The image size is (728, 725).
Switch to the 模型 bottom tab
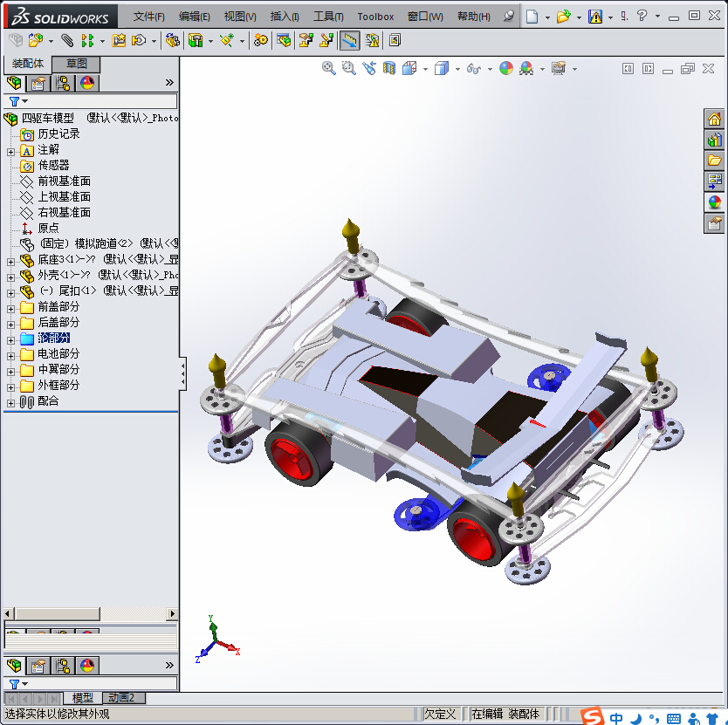point(83,698)
